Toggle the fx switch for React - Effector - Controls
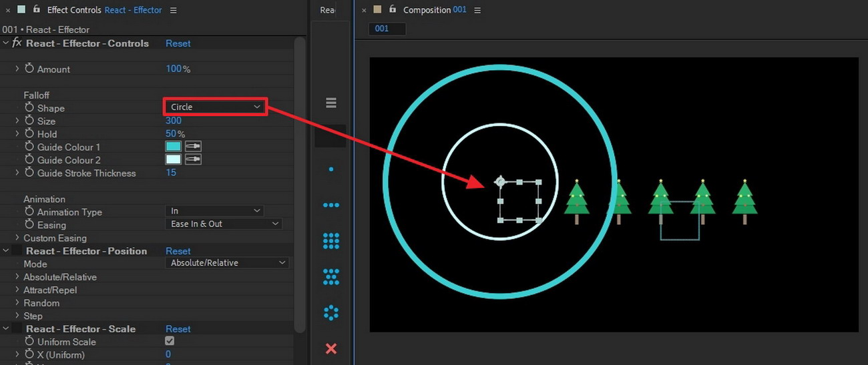Image resolution: width=868 pixels, height=365 pixels. coord(17,43)
